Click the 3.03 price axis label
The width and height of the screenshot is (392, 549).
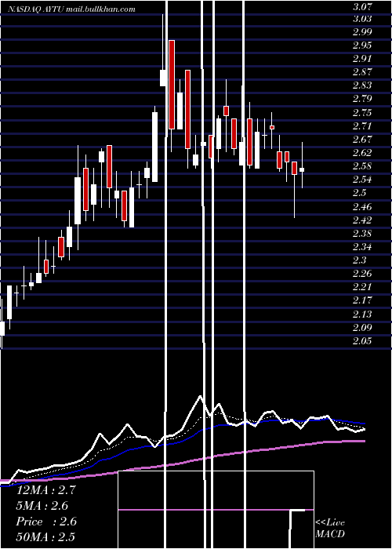click(x=362, y=18)
